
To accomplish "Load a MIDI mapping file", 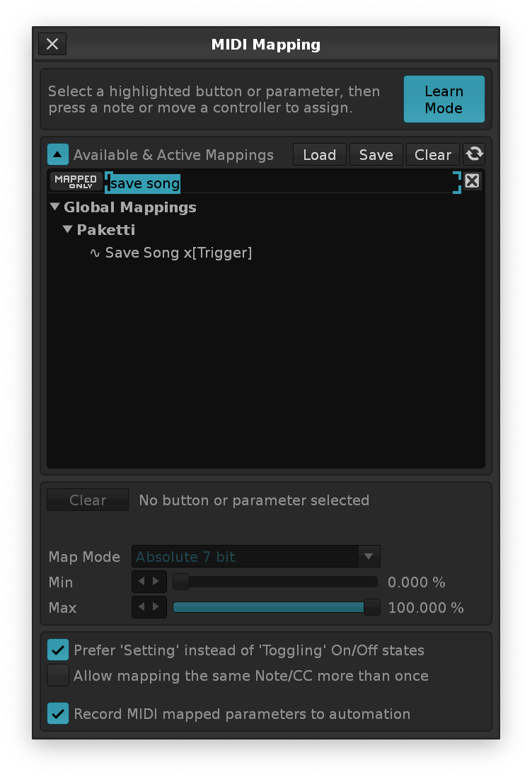I will tap(319, 154).
